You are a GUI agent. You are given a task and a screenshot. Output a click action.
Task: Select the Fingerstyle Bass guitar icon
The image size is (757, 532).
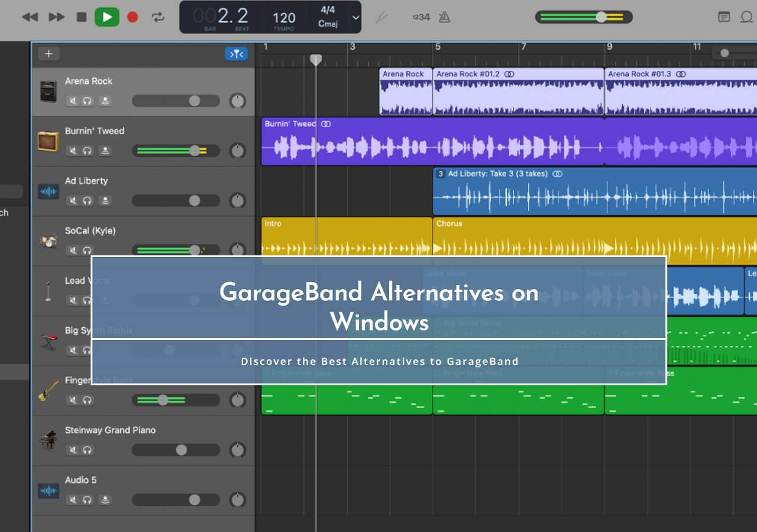click(48, 391)
